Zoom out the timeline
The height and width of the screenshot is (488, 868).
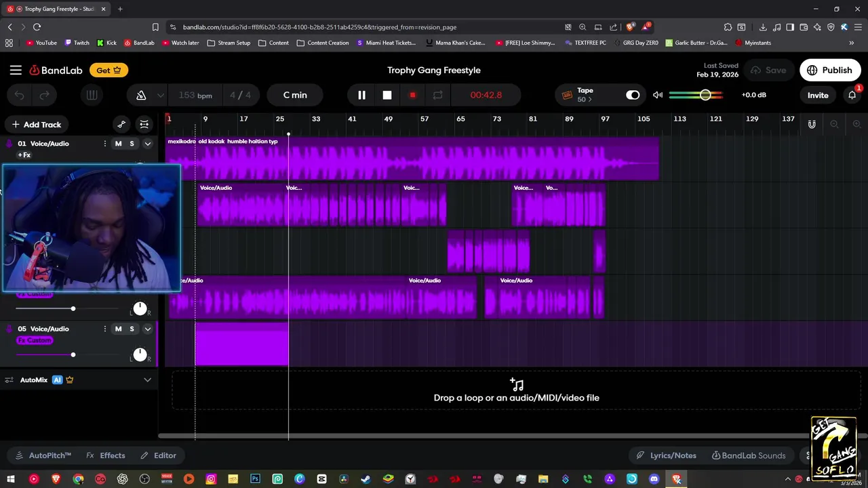(834, 124)
